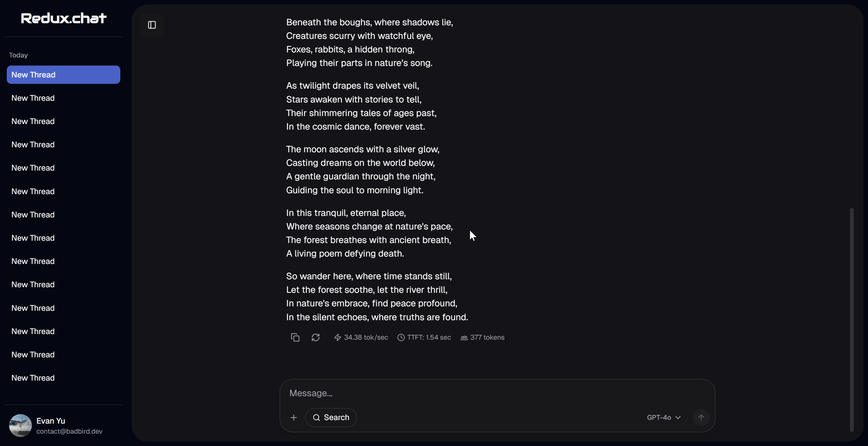
Task: Click the lightning tokens-per-second icon
Action: pos(337,337)
